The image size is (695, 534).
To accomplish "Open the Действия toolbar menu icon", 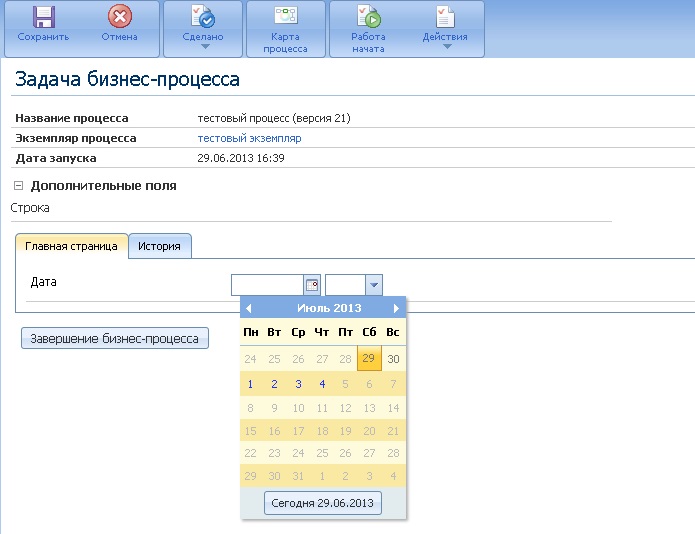I will [445, 17].
